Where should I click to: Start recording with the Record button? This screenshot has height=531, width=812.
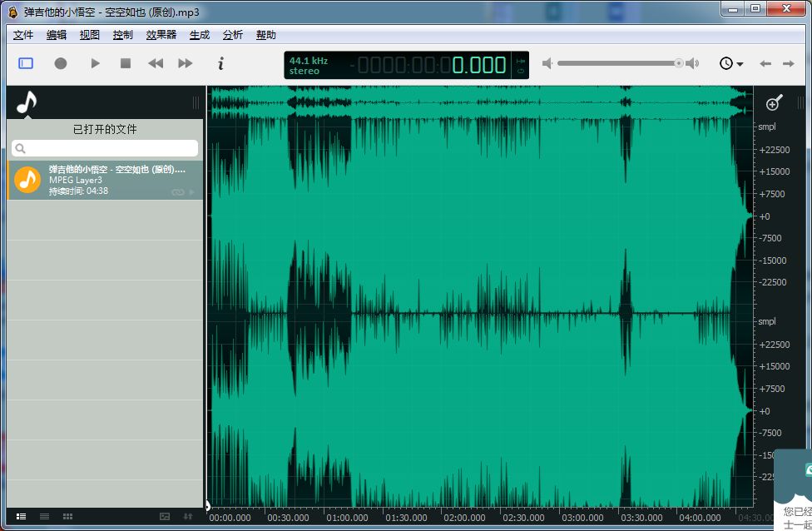point(61,63)
